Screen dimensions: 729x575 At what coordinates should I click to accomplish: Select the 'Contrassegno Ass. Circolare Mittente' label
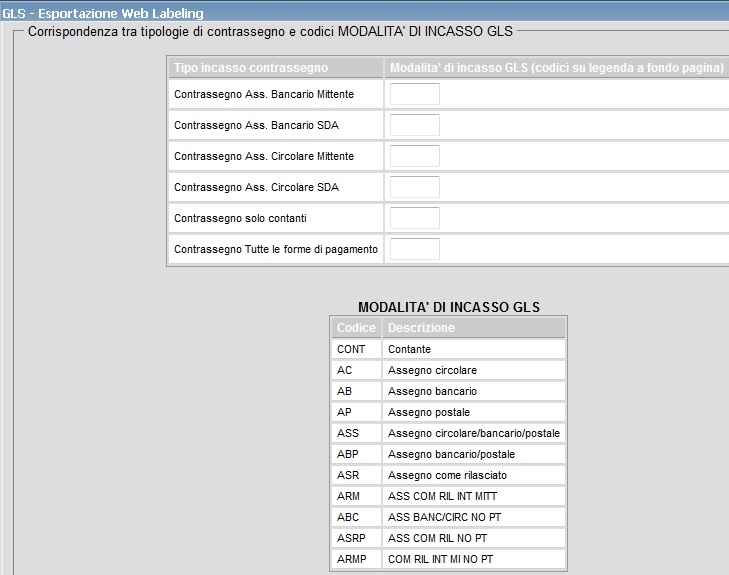(264, 156)
